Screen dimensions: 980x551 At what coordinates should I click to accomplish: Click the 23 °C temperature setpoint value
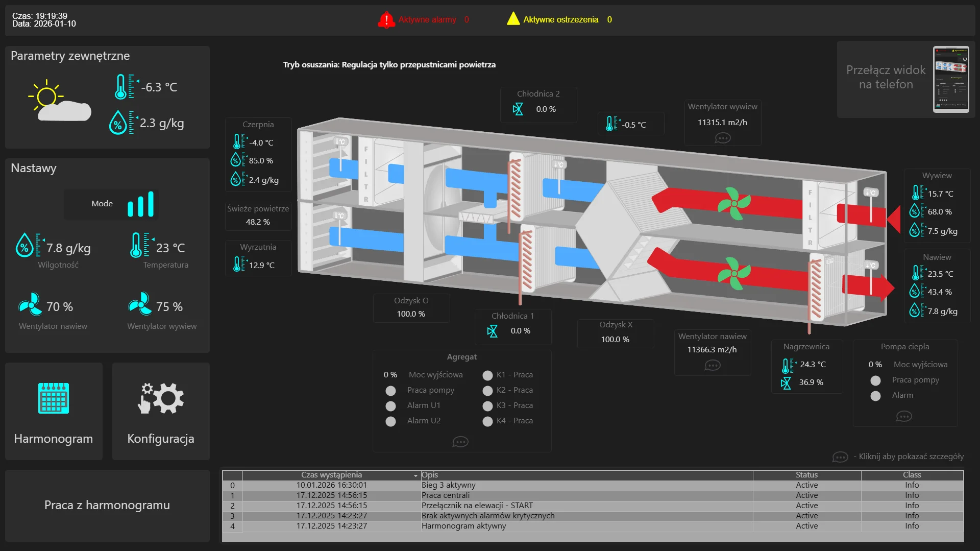click(170, 248)
